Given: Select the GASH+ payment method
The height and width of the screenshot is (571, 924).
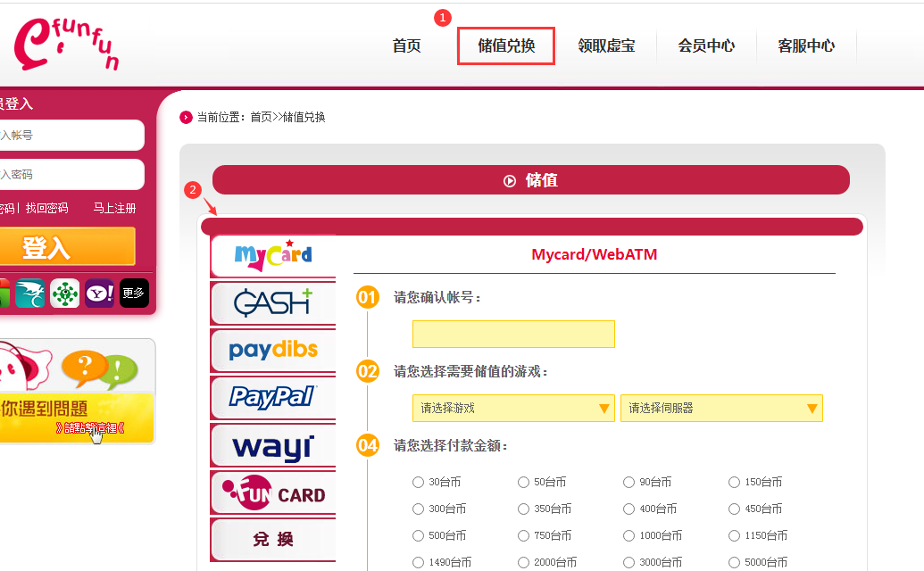Looking at the screenshot, I should tap(273, 303).
